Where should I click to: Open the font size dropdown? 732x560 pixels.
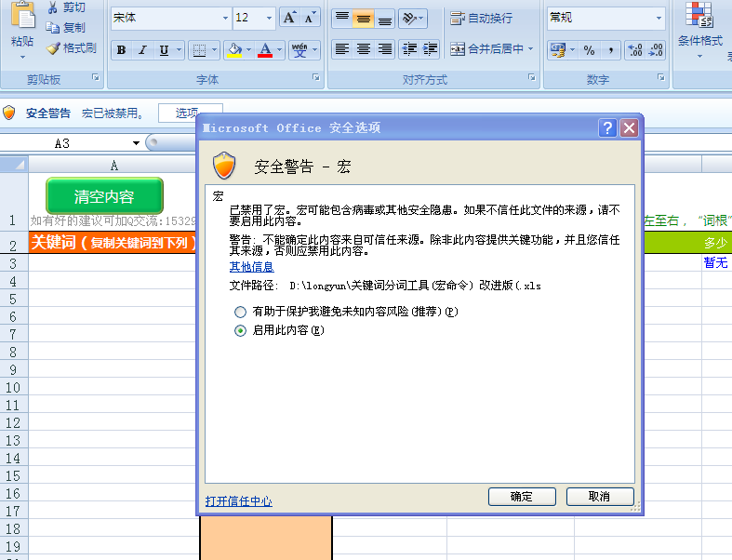coord(270,18)
